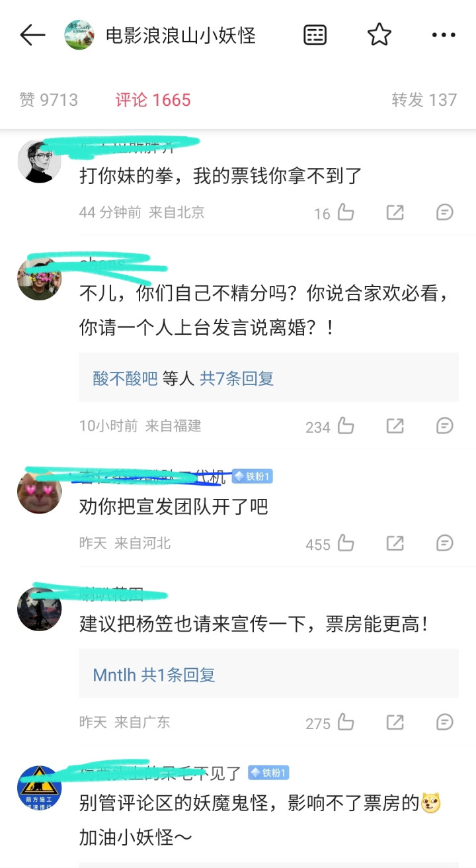Open the three-dot more options menu
The width and height of the screenshot is (476, 868).
(x=444, y=35)
